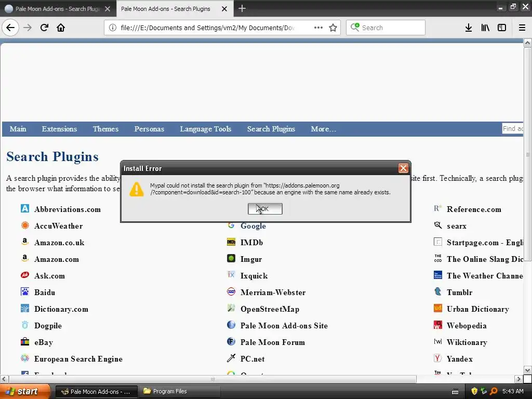Install the Ask.com search plugin

pyautogui.click(x=49, y=276)
